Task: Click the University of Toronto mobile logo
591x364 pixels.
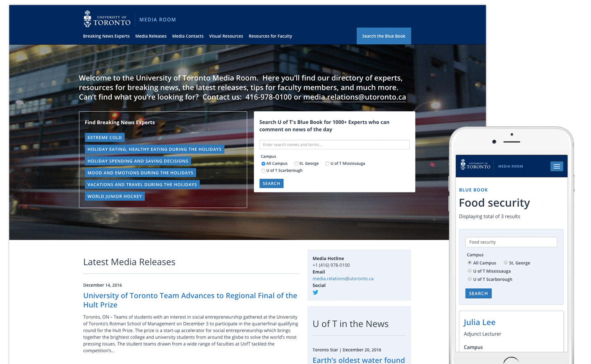Action: pyautogui.click(x=475, y=165)
